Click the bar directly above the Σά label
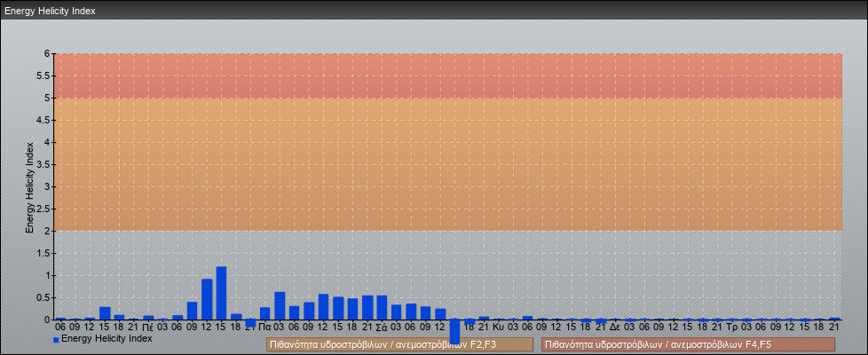 click(x=382, y=307)
